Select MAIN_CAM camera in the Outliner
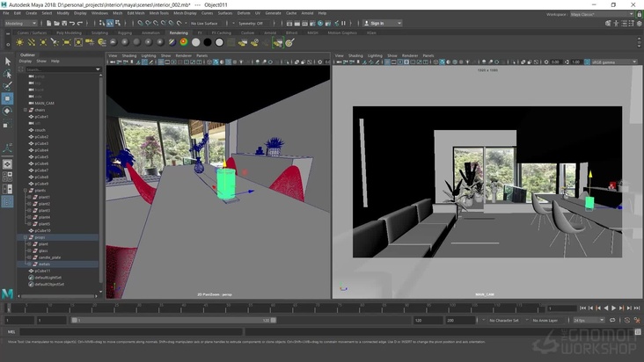This screenshot has height=362, width=644. (43, 103)
